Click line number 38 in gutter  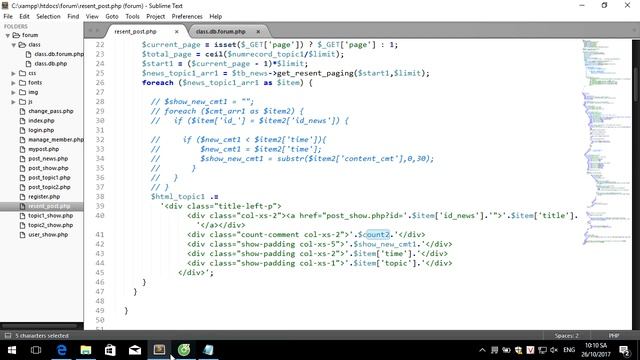100,197
